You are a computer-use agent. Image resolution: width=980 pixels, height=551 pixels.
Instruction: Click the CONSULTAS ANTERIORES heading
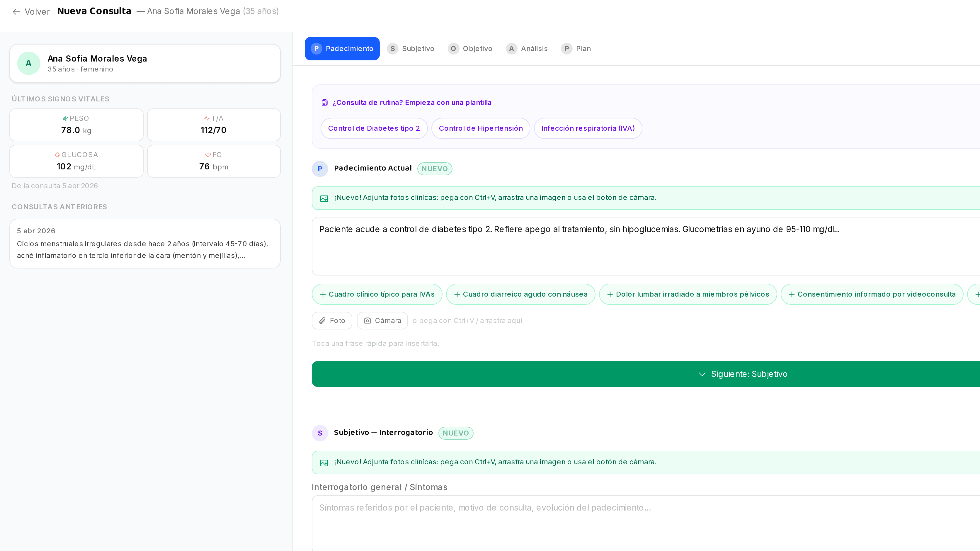59,207
